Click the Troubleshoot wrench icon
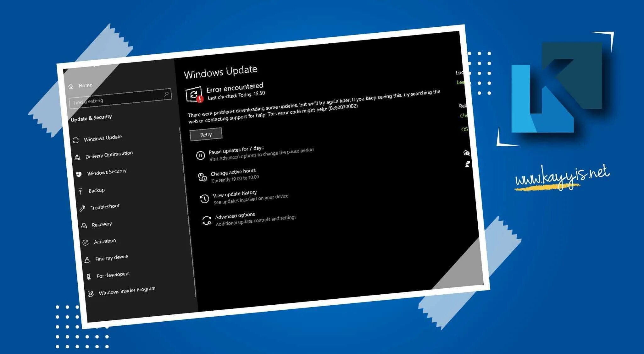This screenshot has width=644, height=354. (x=82, y=208)
